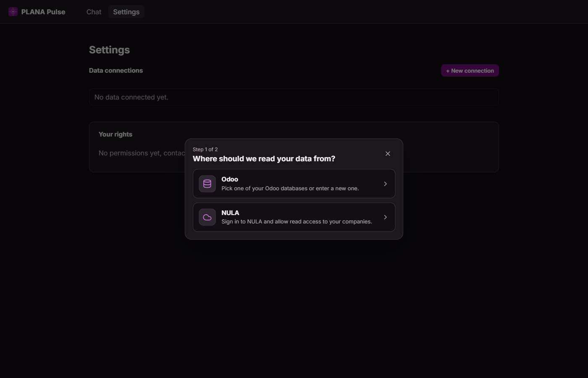Image resolution: width=588 pixels, height=378 pixels.
Task: Add a new connection
Action: [x=470, y=71]
